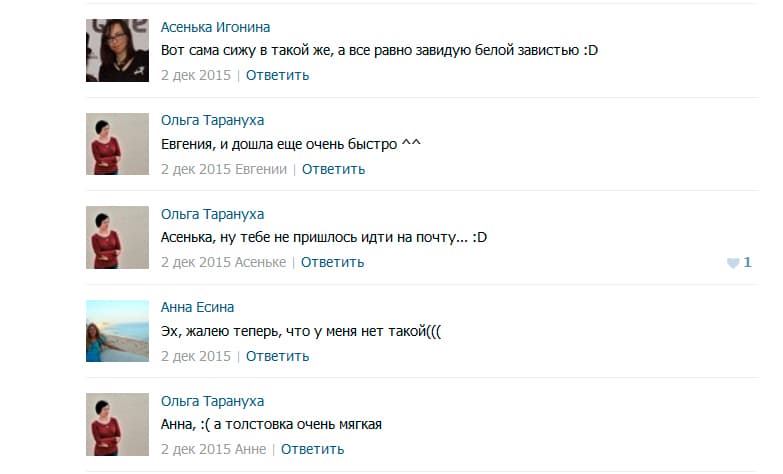The image size is (783, 474).
Task: Click Ответить under Асенька Игонина's comment
Action: coord(277,75)
